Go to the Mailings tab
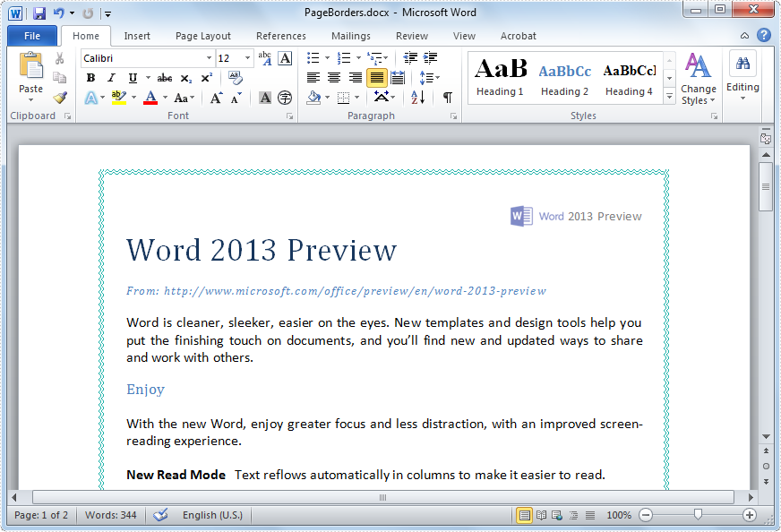The width and height of the screenshot is (781, 532). tap(351, 36)
